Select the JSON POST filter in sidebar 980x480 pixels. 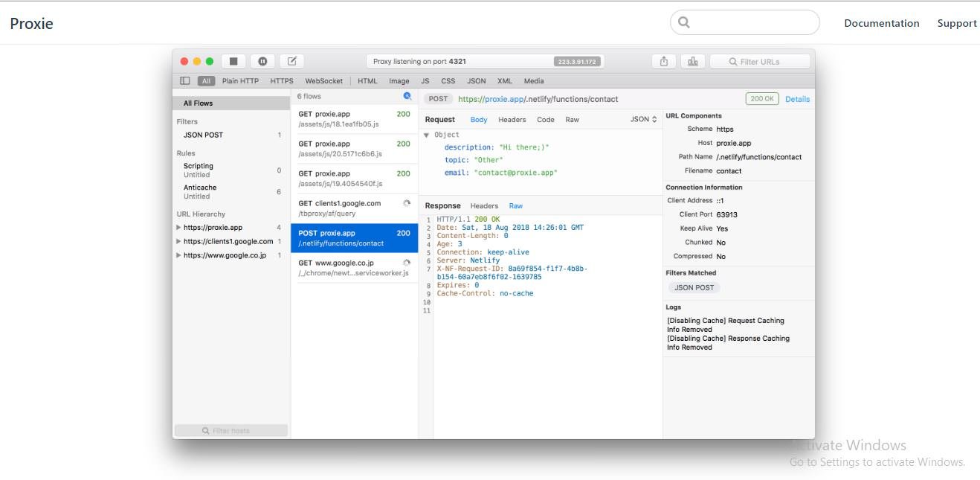(x=231, y=135)
